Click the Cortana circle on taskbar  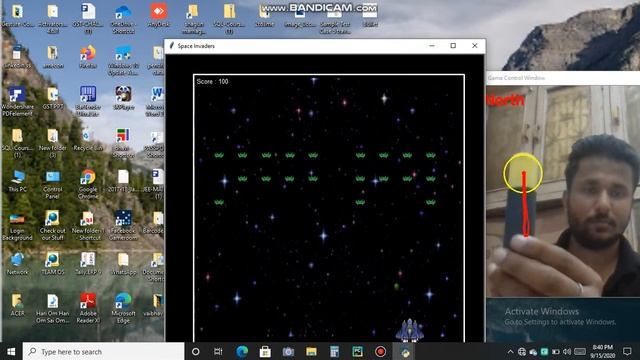(x=196, y=351)
